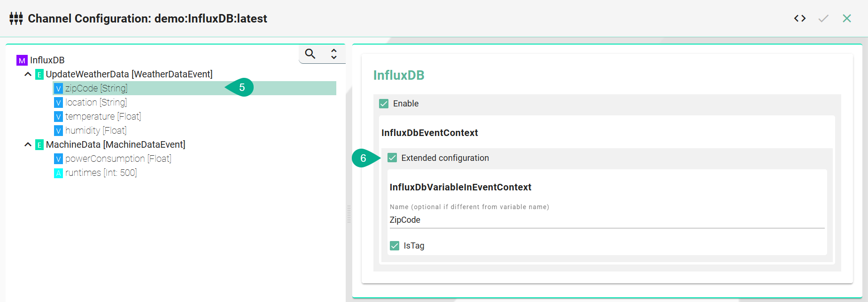Click the search icon in tree panel
868x302 pixels.
pos(310,54)
